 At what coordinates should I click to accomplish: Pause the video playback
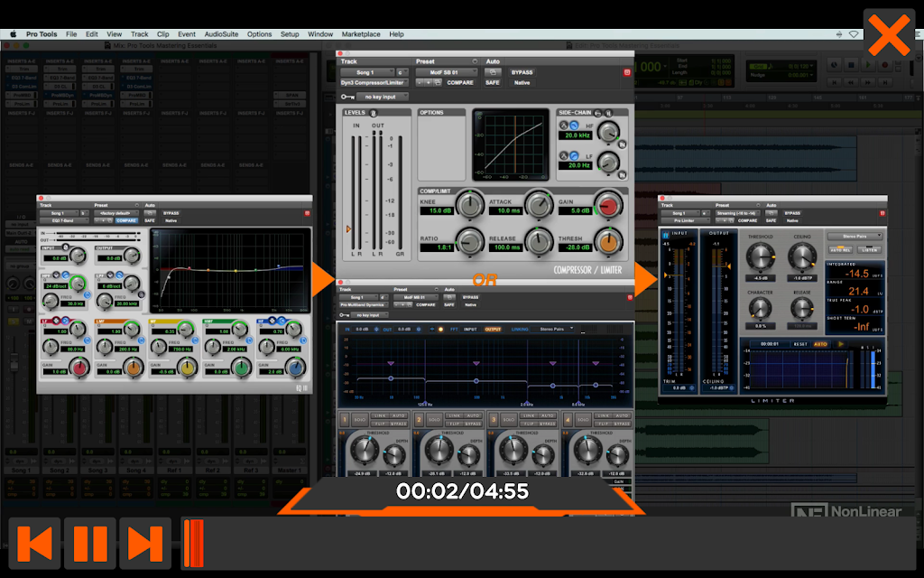(90, 543)
